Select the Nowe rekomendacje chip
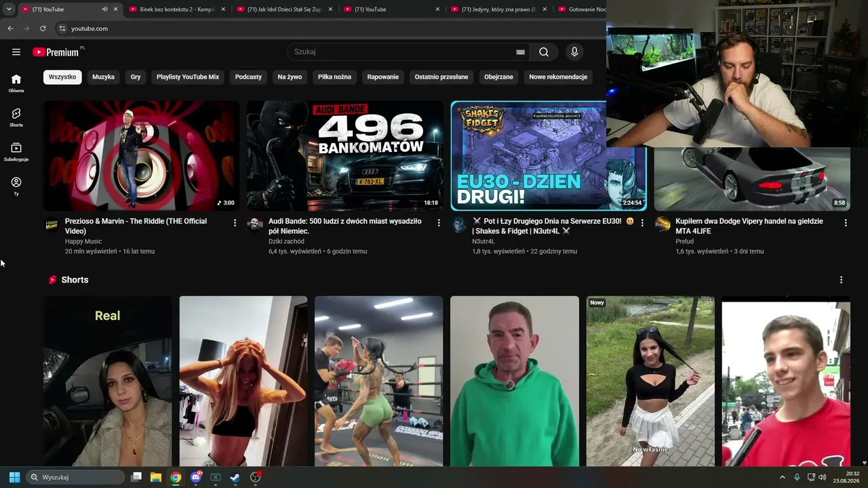 pyautogui.click(x=558, y=77)
